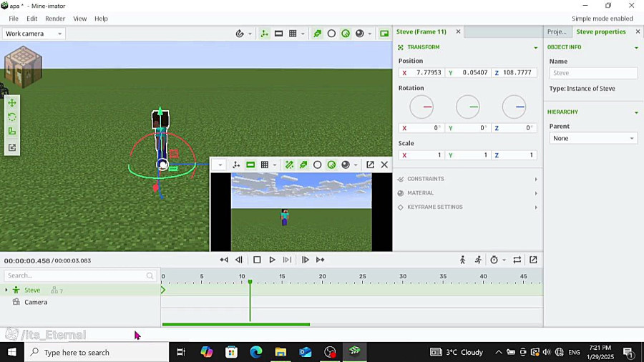Select rendered sphere mode in main viewport toolbar
Viewport: 644px width, 362px height.
(x=360, y=34)
